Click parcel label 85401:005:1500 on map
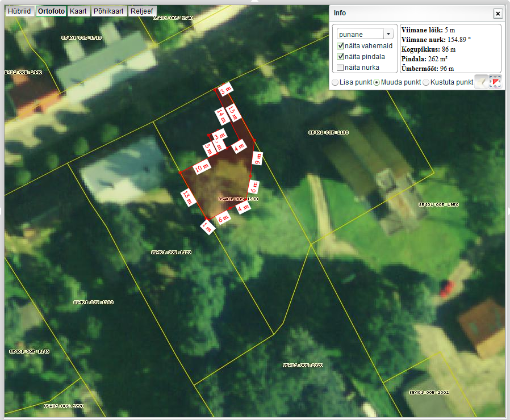The width and height of the screenshot is (510, 420). [x=238, y=199]
